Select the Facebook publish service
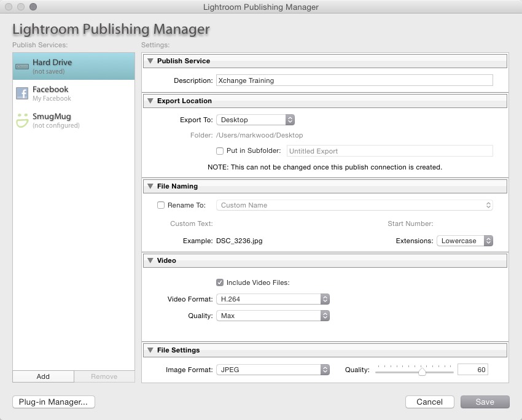The image size is (522, 420). point(74,93)
